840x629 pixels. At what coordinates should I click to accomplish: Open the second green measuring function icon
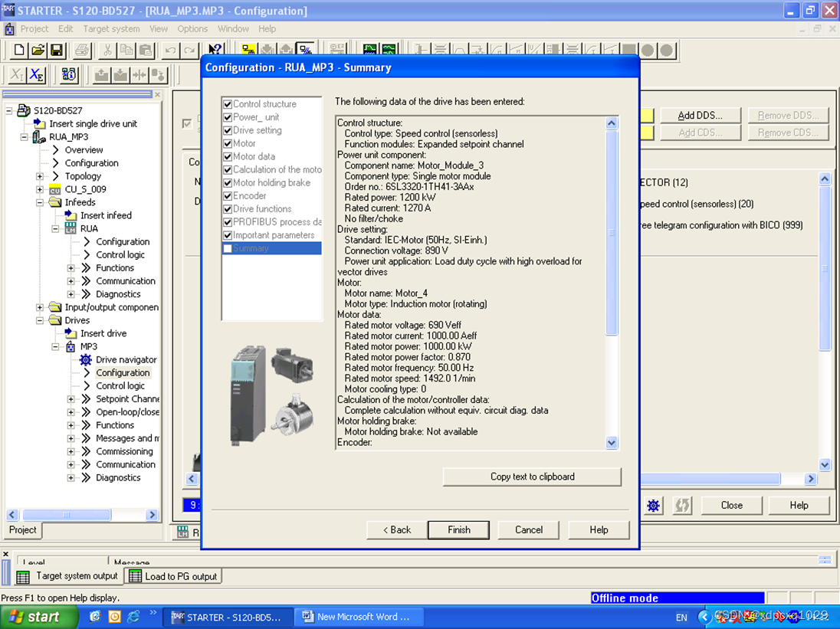tap(389, 50)
